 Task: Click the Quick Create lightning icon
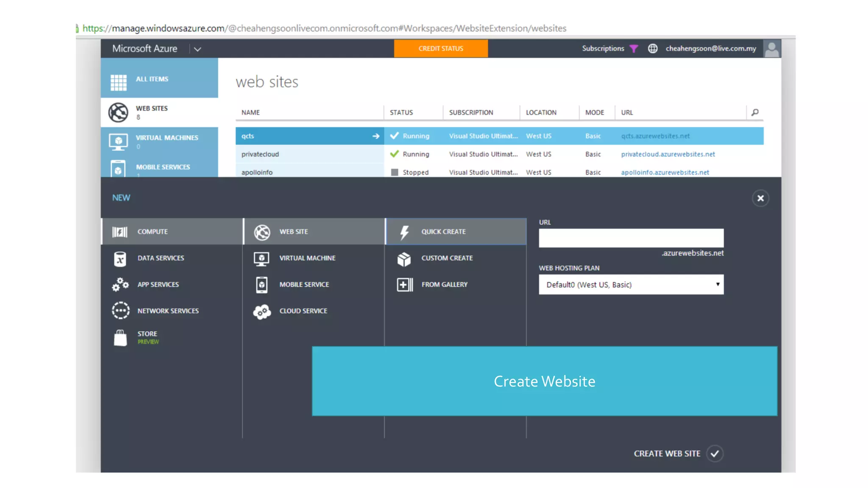404,232
